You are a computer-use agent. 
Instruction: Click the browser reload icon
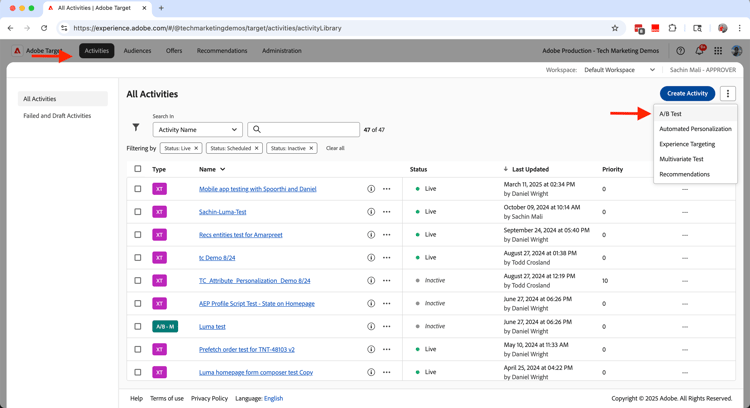(44, 28)
